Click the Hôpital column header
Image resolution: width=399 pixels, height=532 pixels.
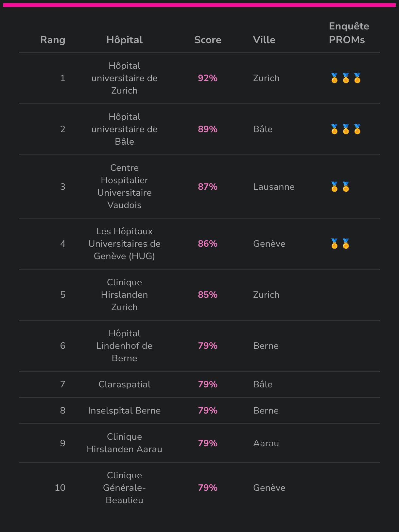coord(124,40)
